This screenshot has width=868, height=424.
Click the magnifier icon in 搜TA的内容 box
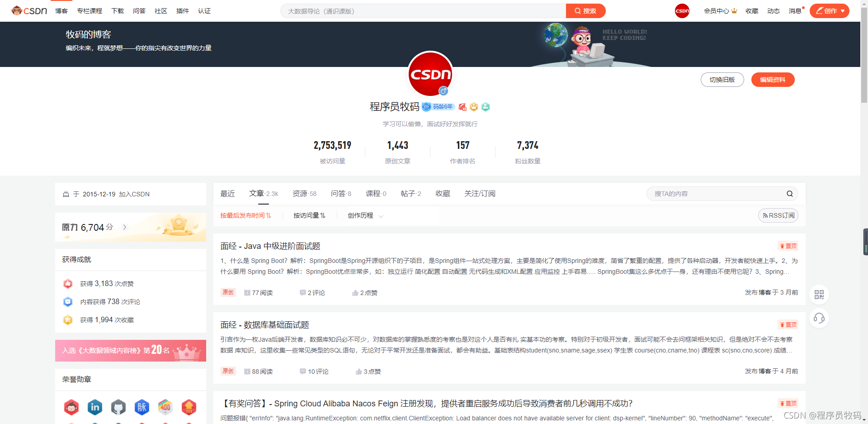pos(789,194)
